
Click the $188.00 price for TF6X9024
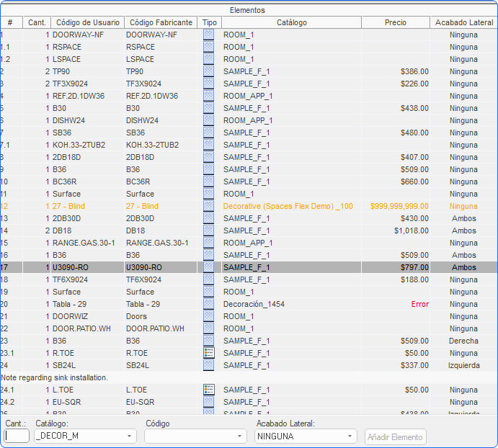point(414,279)
